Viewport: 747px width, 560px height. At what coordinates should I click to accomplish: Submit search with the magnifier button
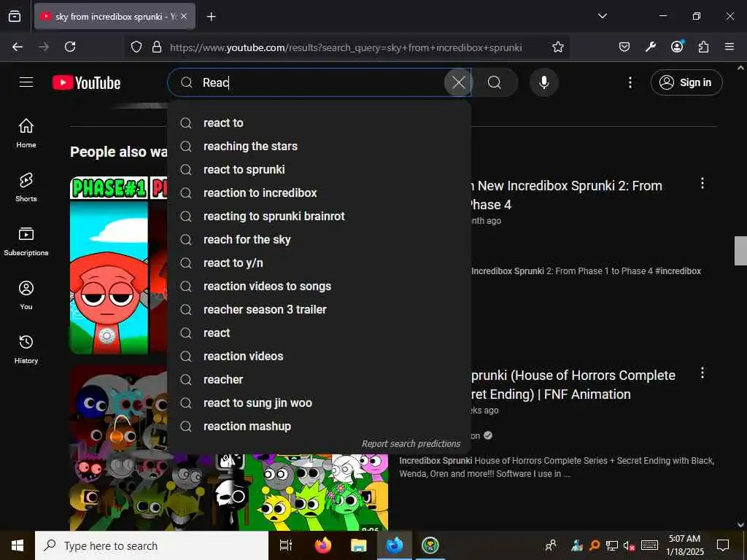[495, 82]
